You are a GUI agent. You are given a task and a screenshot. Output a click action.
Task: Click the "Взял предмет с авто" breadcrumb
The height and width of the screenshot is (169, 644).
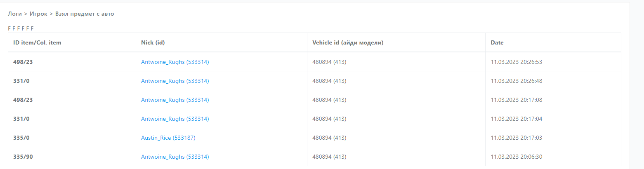(85, 14)
